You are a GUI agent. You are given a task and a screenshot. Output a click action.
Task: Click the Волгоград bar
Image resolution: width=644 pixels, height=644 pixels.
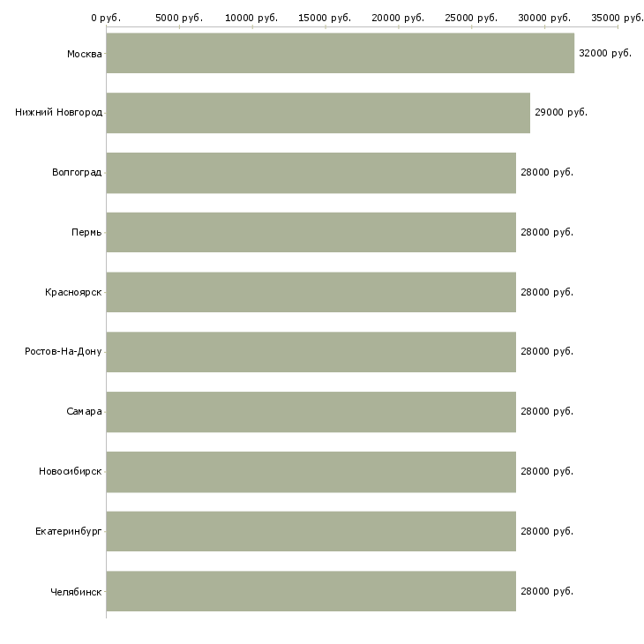(x=311, y=173)
